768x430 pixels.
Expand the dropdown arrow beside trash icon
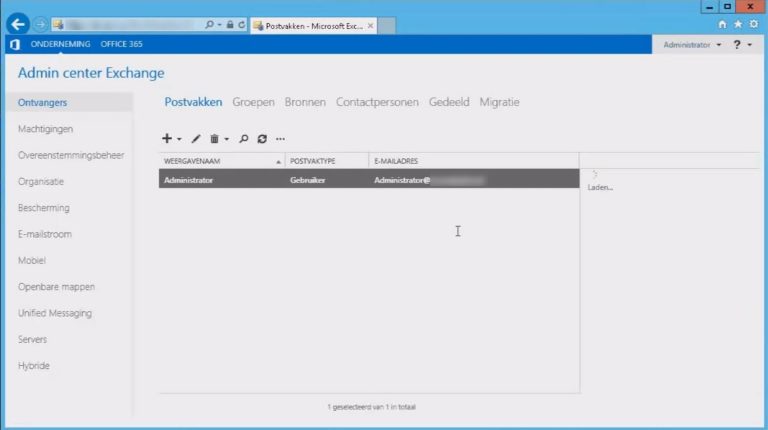pos(226,140)
